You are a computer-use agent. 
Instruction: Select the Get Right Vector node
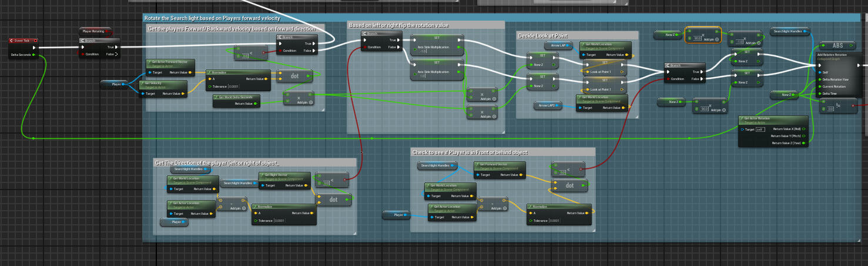click(x=283, y=176)
